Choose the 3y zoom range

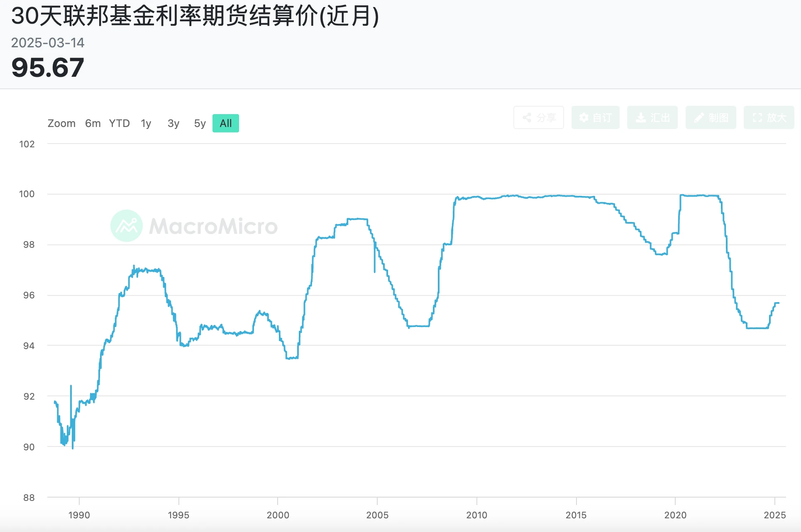(173, 123)
